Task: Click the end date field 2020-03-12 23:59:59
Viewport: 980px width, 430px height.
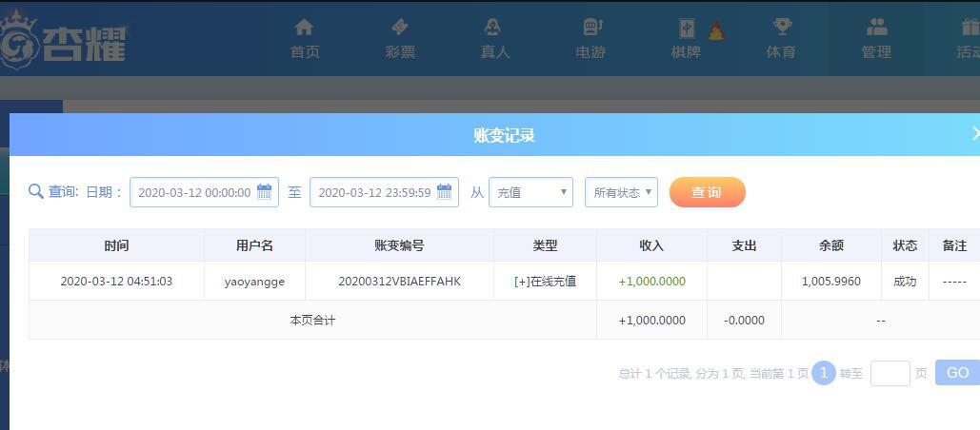Action: 373,192
